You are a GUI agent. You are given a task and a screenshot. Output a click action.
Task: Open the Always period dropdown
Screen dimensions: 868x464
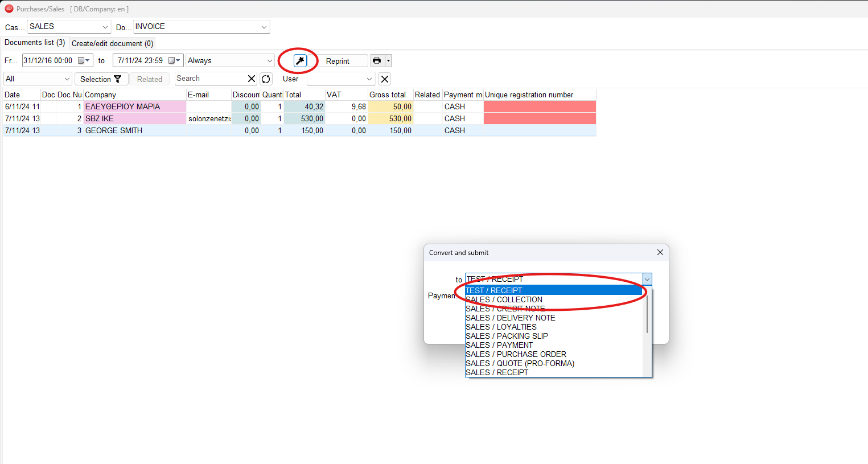click(269, 61)
